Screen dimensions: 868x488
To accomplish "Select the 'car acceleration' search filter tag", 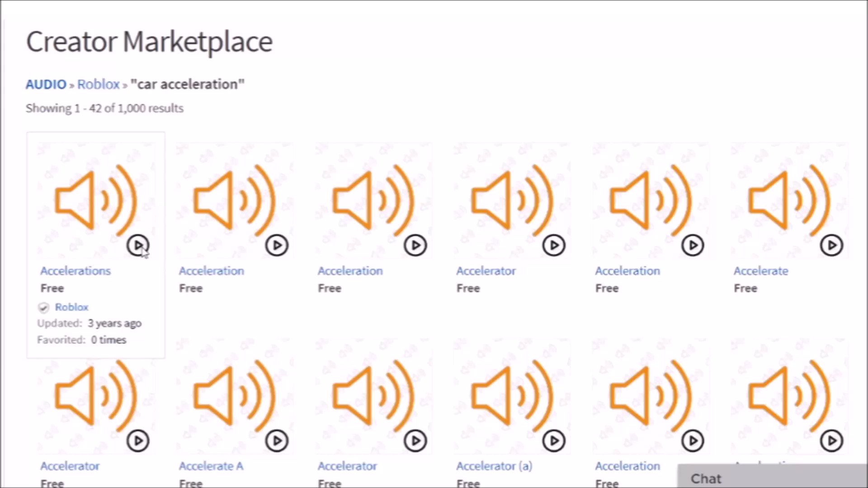I will (x=186, y=84).
